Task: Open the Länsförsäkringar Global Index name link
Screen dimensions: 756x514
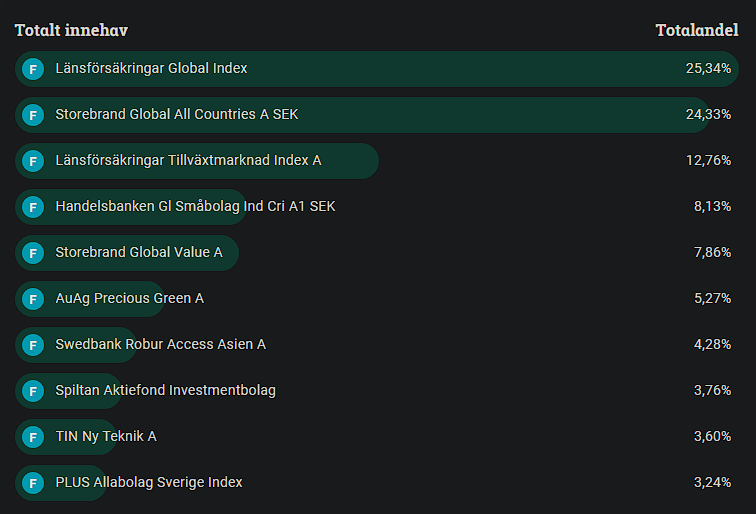Action: (151, 68)
